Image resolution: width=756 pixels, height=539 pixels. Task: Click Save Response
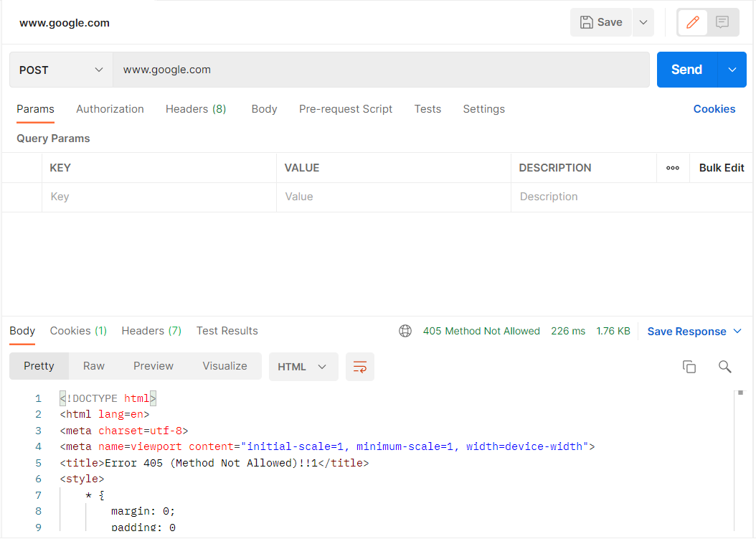686,332
